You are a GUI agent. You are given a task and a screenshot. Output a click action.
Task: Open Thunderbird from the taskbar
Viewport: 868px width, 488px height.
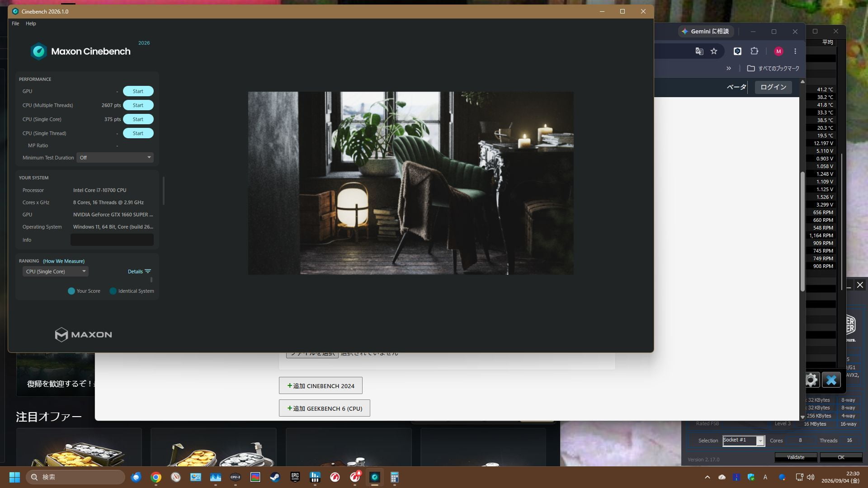[x=136, y=477]
